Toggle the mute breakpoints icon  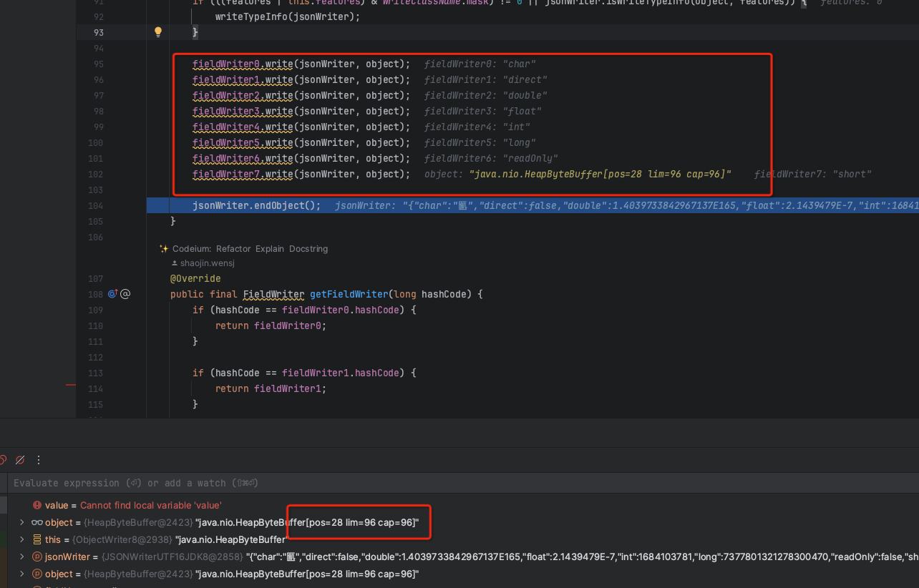click(x=19, y=460)
